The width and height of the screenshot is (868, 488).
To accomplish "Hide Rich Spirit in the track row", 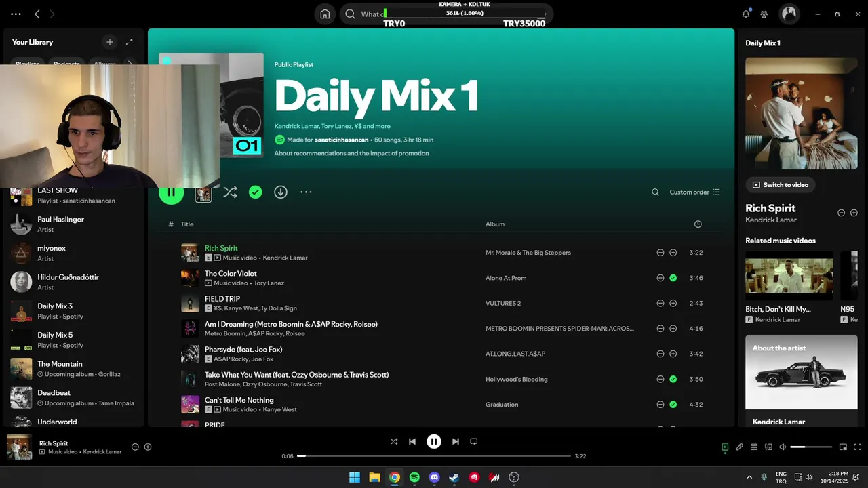I will coord(660,253).
